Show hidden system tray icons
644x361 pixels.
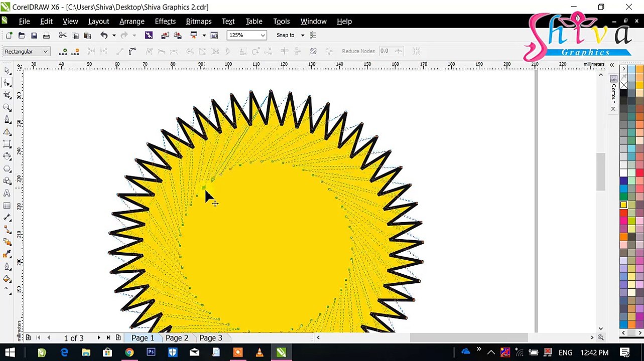[491, 352]
